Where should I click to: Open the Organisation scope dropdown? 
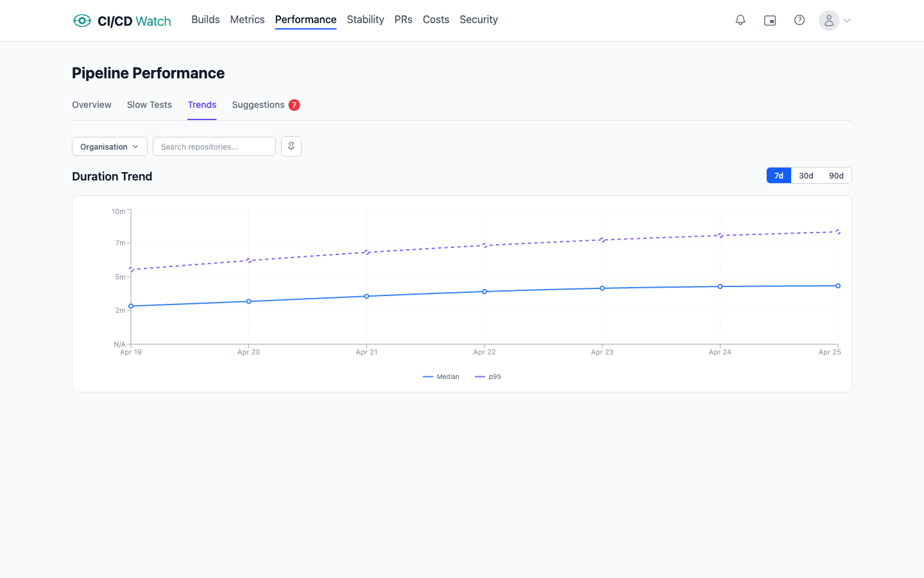click(x=109, y=146)
